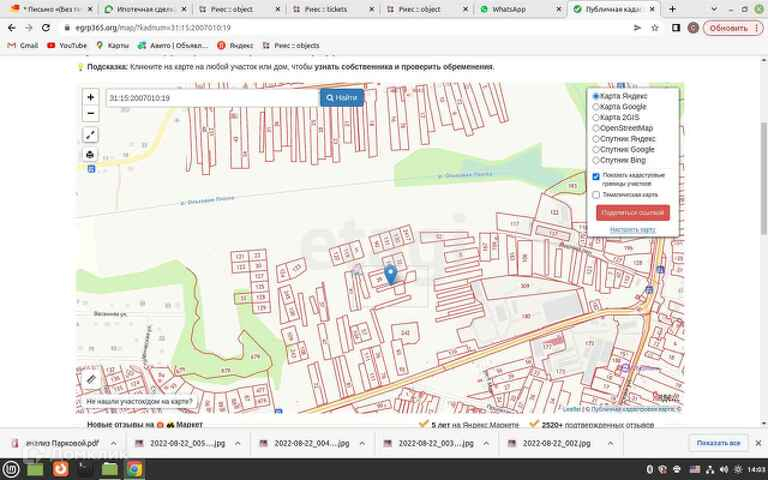The image size is (768, 480).
Task: Open Firefox from the taskbar
Action: point(61,468)
